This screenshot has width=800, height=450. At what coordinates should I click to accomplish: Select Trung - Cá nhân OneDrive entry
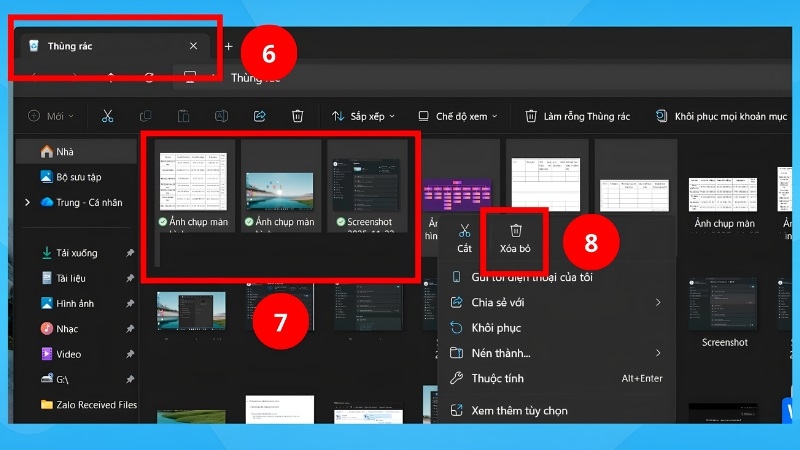point(82,203)
